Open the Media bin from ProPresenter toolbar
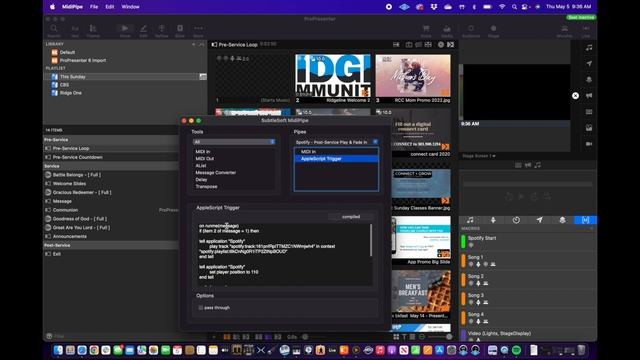Image resolution: width=640 pixels, height=360 pixels. click(447, 30)
